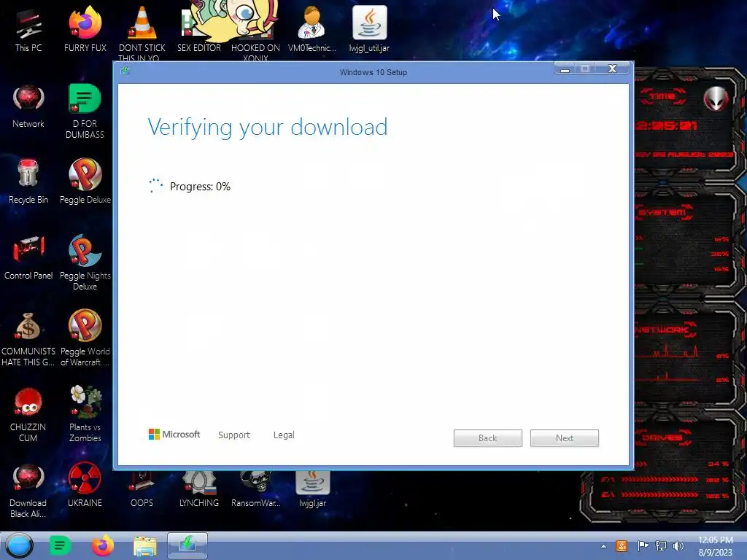This screenshot has height=560, width=747.
Task: Click the DRIVES gadget panel header
Action: click(x=662, y=437)
